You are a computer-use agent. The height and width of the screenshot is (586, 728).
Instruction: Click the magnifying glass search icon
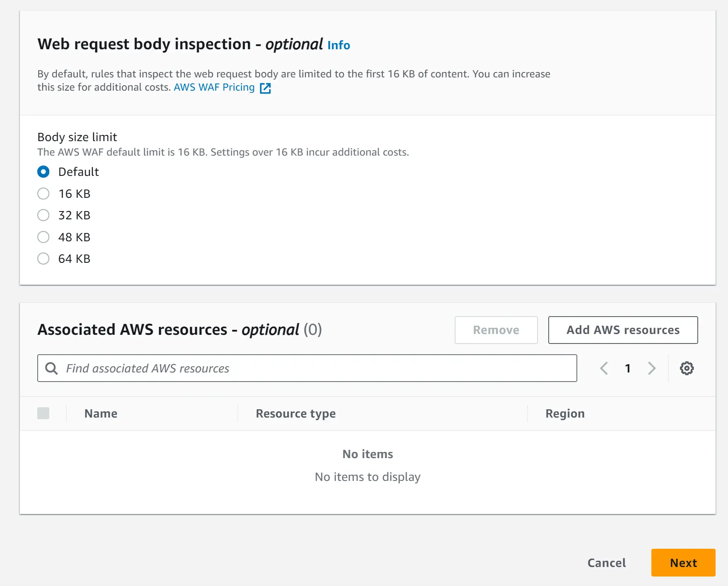(51, 368)
